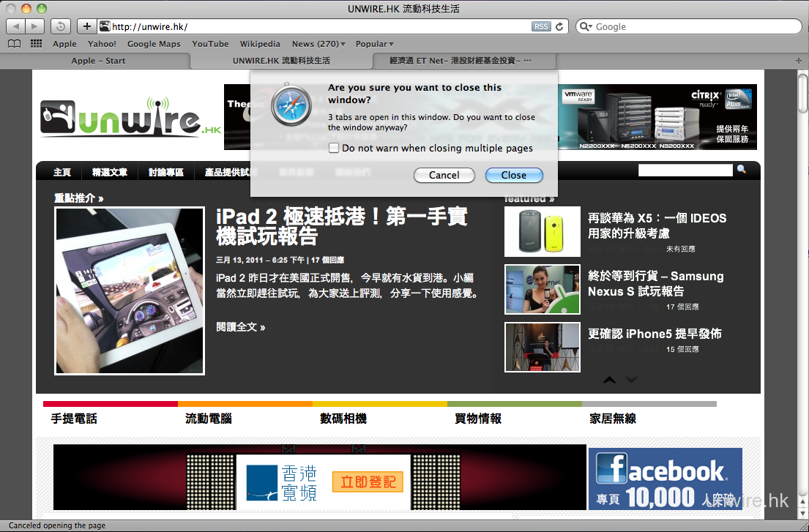Confirm with the Close button
809x532 pixels.
point(513,175)
